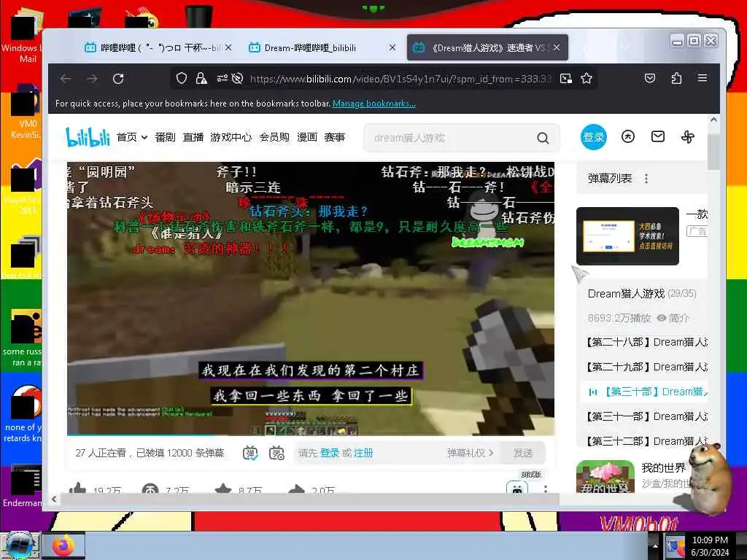Click the favorite star icon below the video
The image size is (747, 560).
click(x=223, y=489)
